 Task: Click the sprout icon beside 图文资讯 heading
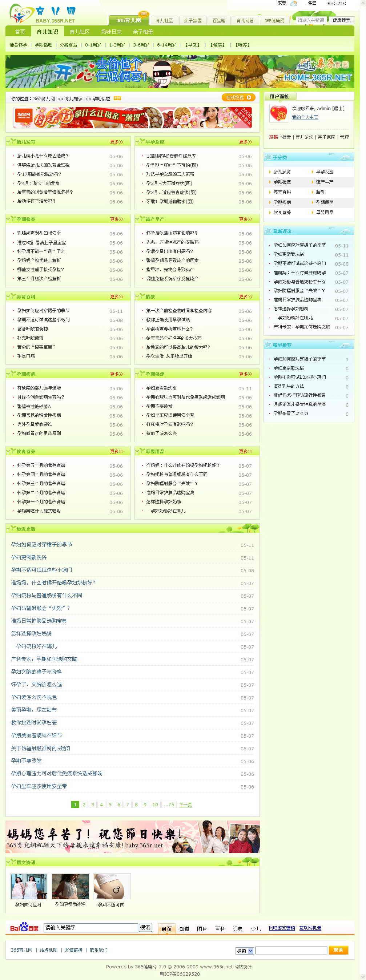tap(11, 862)
